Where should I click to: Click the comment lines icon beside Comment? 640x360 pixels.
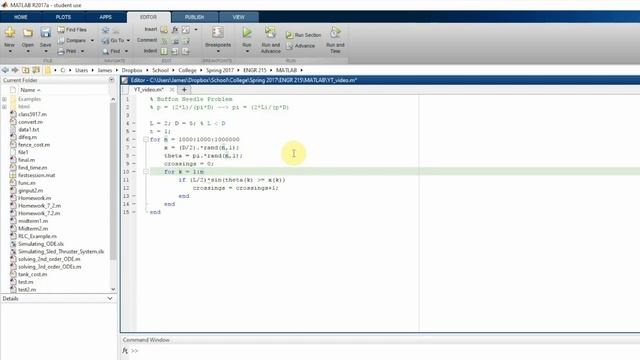[x=164, y=40]
